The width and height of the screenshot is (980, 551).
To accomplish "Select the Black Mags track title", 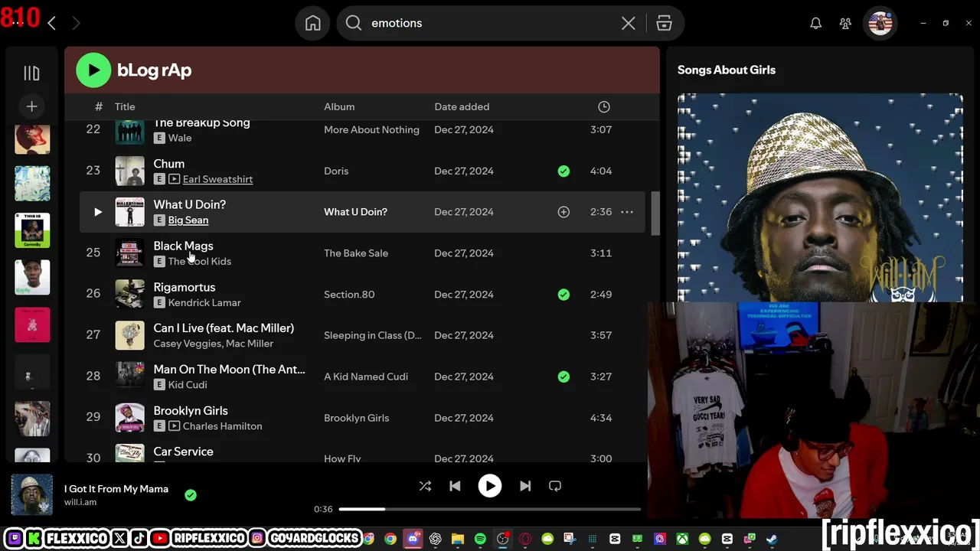I will point(184,246).
